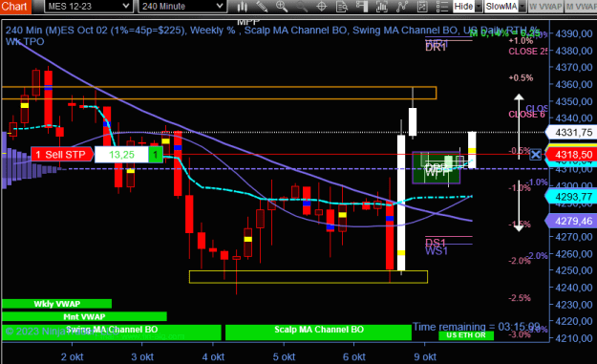Open the MES 12-23 instrument dropdown

click(88, 7)
